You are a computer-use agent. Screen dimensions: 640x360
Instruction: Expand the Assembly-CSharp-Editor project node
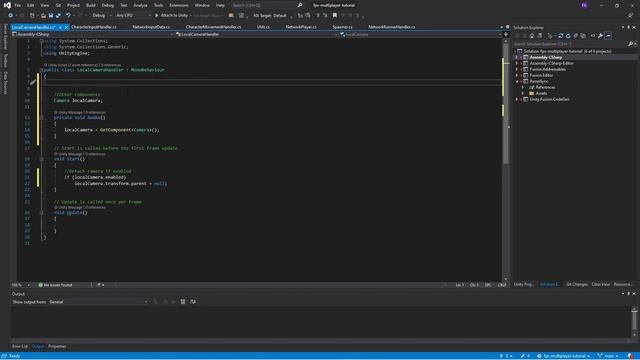tap(517, 63)
